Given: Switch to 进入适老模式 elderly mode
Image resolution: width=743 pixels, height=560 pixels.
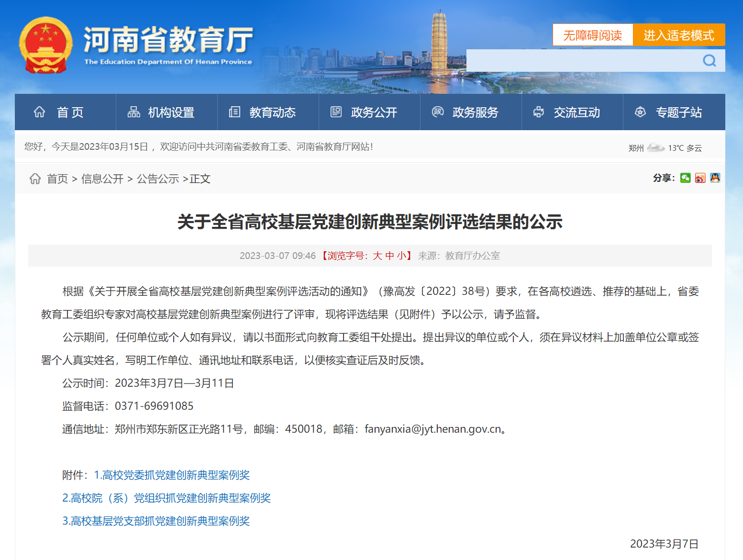Looking at the screenshot, I should point(678,35).
